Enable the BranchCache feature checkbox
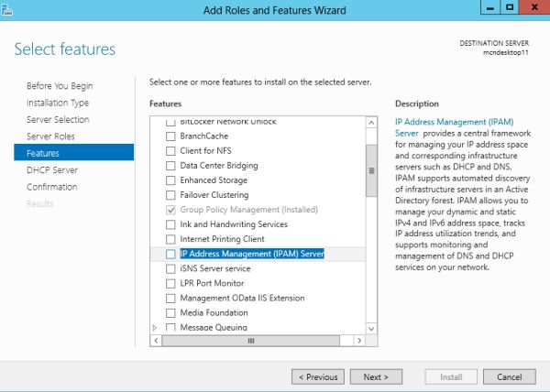550x392 pixels. coord(170,136)
